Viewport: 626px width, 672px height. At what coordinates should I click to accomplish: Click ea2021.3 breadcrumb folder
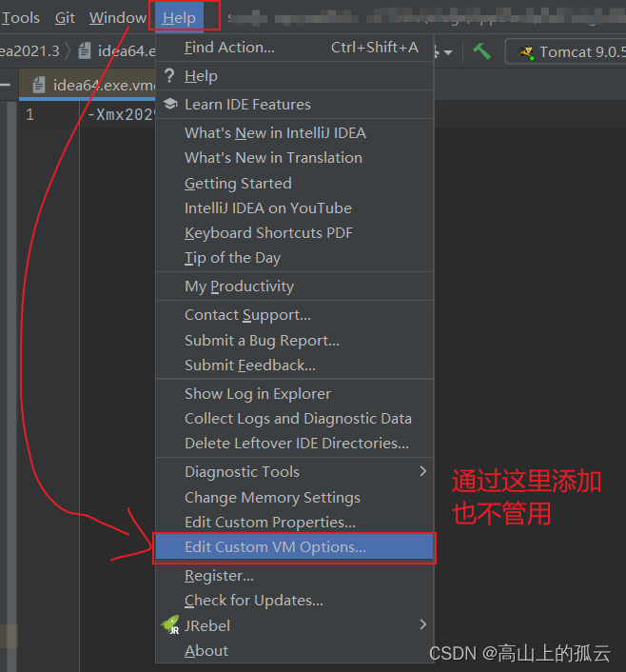[x=29, y=51]
